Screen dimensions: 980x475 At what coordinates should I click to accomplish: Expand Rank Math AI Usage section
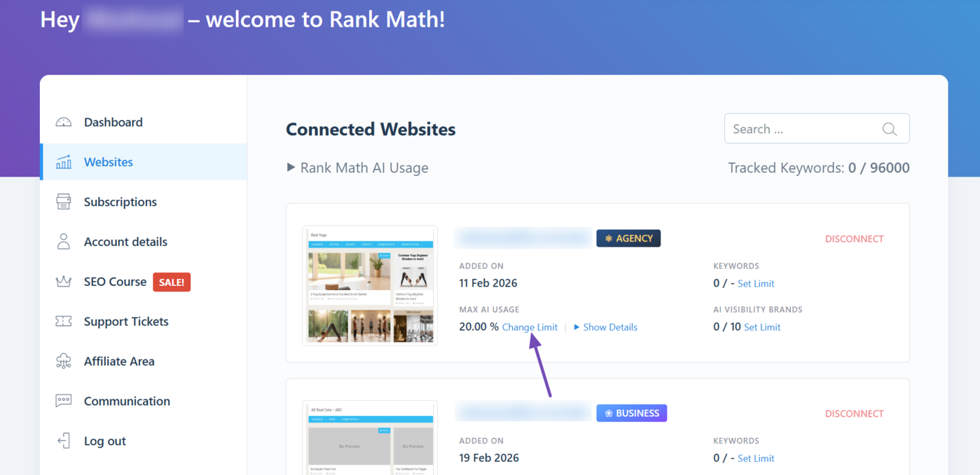coord(357,167)
